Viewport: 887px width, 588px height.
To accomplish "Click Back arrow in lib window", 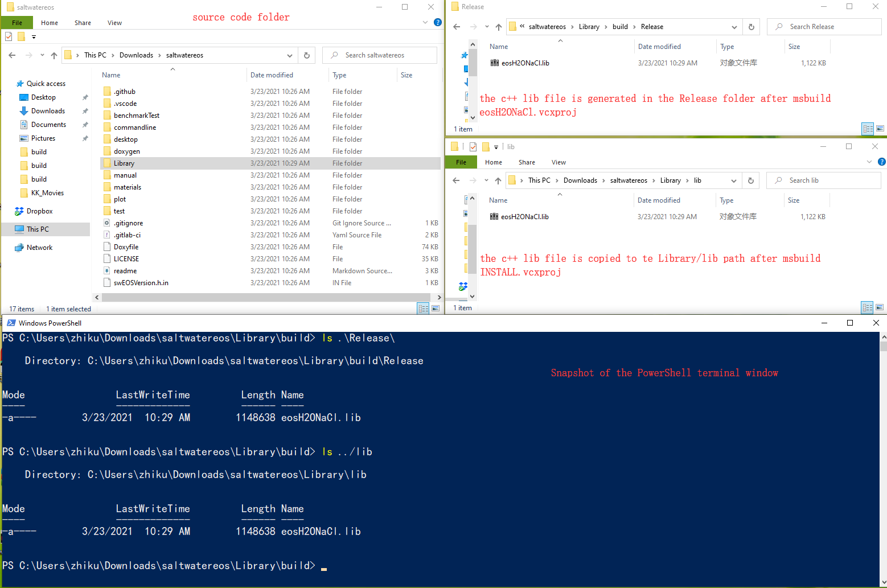I will 456,180.
